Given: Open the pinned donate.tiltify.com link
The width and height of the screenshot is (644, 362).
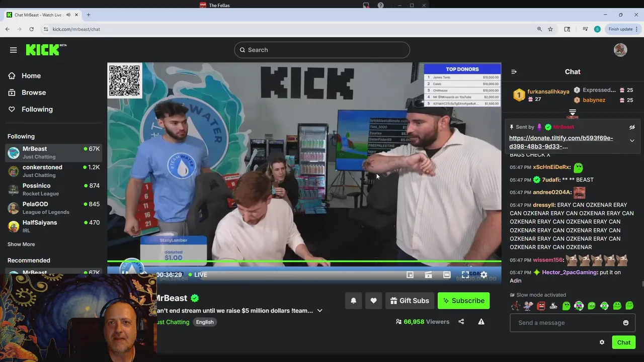Looking at the screenshot, I should tap(561, 142).
